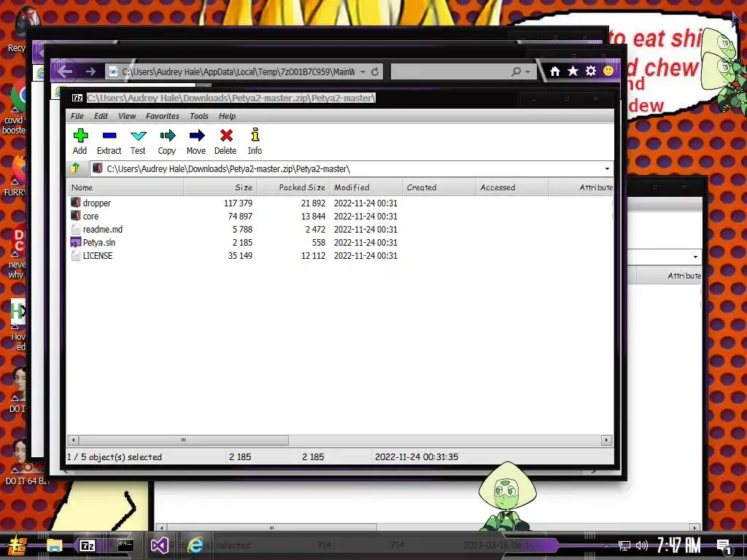The image size is (747, 560).
Task: Switch to 7-Zip taskbar button
Action: click(88, 545)
